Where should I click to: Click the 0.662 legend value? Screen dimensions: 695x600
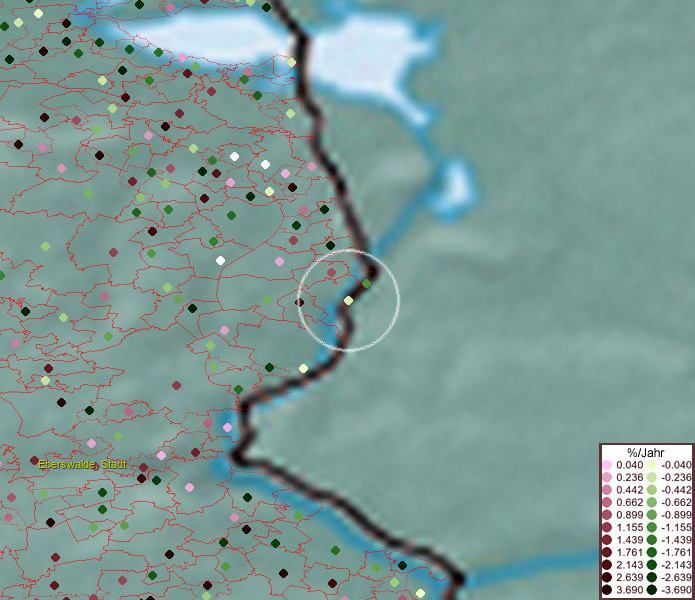[x=630, y=503]
